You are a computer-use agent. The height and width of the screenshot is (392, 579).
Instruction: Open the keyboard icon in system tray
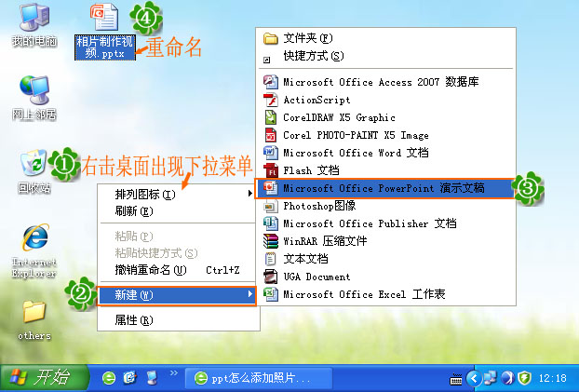click(x=456, y=379)
